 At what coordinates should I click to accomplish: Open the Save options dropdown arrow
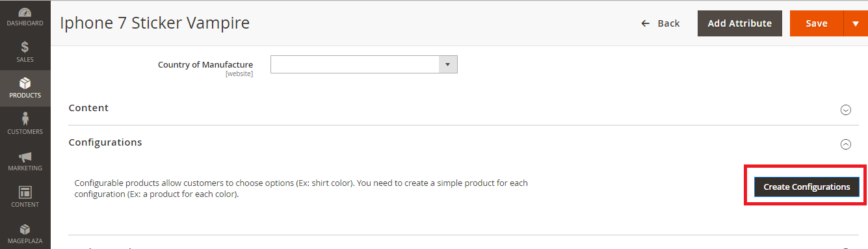[x=856, y=23]
